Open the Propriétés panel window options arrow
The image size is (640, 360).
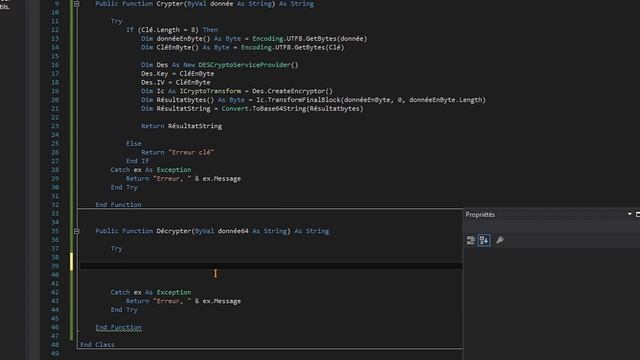tap(629, 214)
